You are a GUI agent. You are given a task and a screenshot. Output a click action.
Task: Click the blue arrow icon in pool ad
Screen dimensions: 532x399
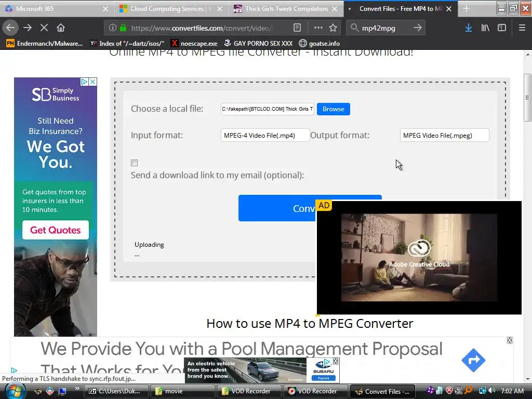coord(473,361)
